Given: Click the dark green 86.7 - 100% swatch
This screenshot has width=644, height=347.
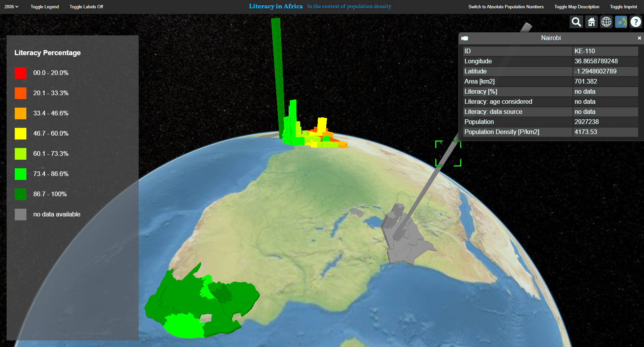Looking at the screenshot, I should pos(21,194).
